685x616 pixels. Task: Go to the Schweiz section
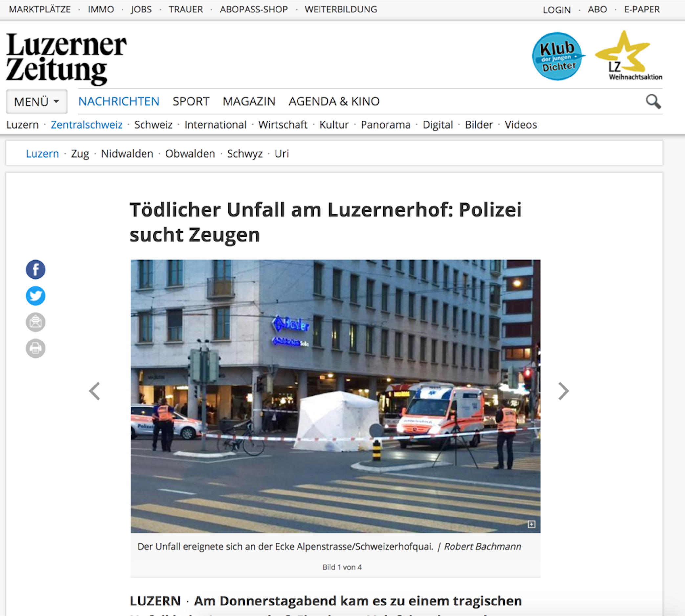tap(153, 125)
